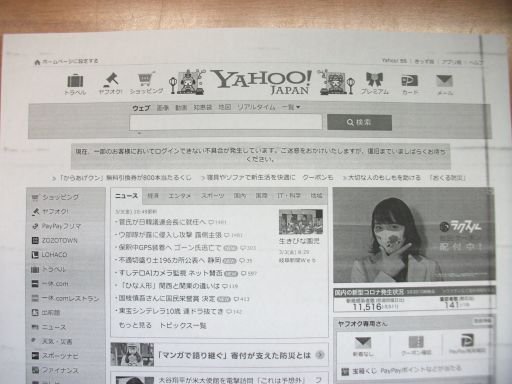Switch to the 国際 news tab
This screenshot has height=384, width=512.
point(262,196)
